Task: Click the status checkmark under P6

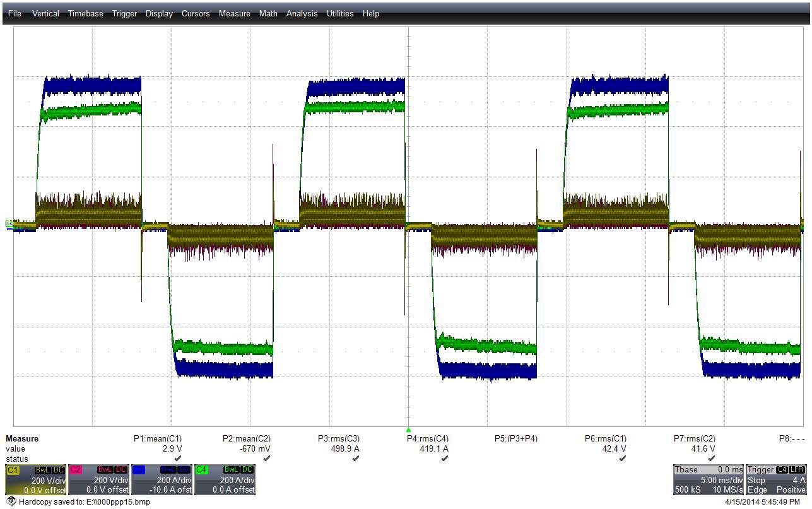Action: (622, 459)
